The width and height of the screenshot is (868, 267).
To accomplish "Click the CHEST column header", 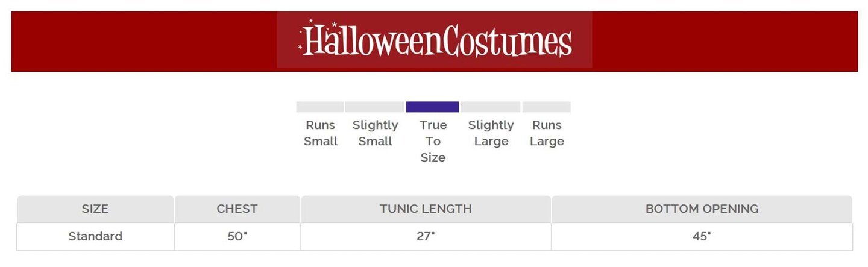I will click(237, 209).
